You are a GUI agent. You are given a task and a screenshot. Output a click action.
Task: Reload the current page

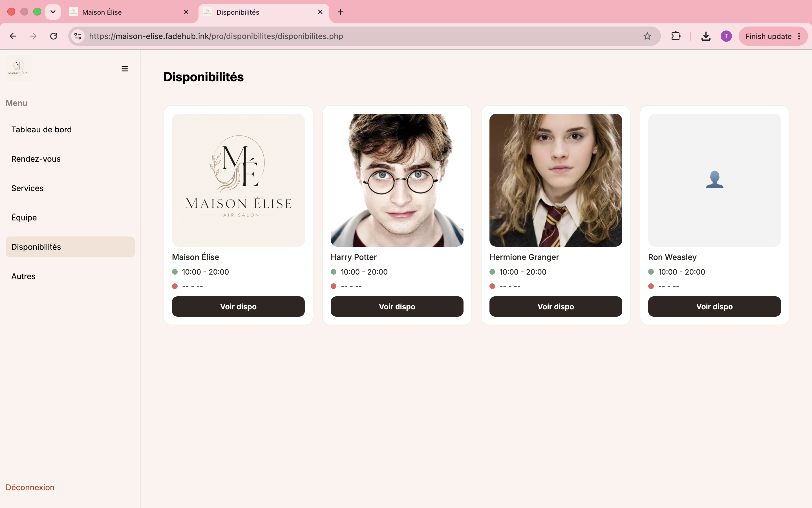tap(54, 36)
